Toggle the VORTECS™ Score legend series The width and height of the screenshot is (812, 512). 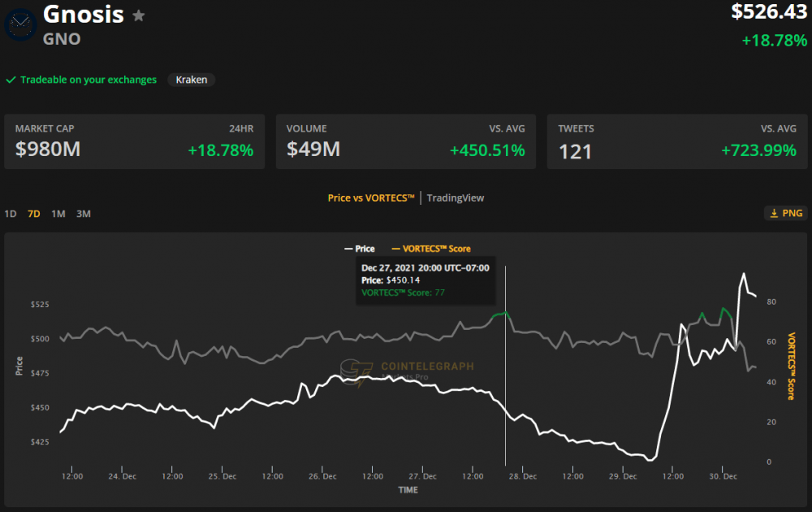point(431,249)
